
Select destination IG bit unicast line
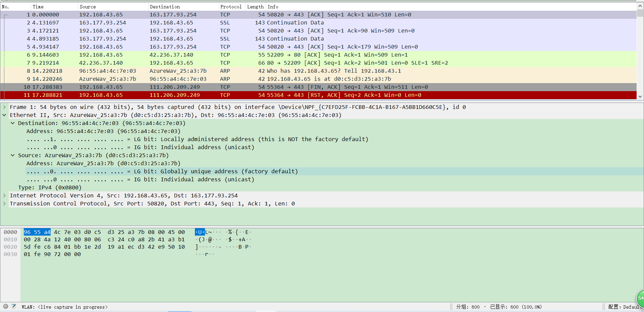pyautogui.click(x=140, y=147)
